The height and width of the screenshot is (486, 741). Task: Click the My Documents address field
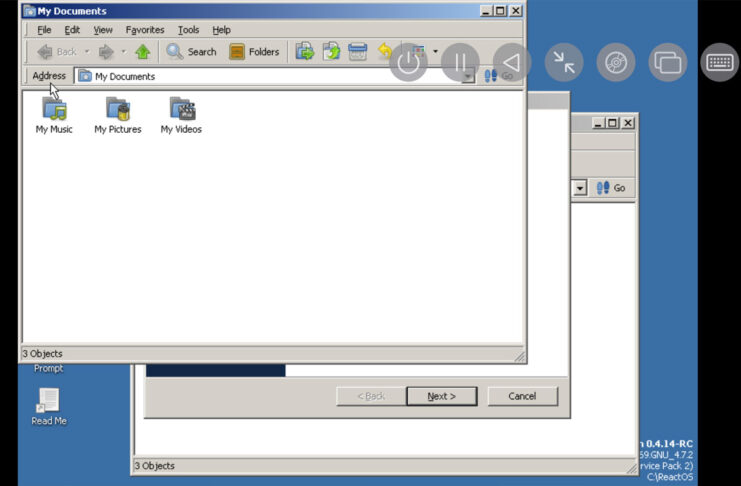[x=274, y=76]
